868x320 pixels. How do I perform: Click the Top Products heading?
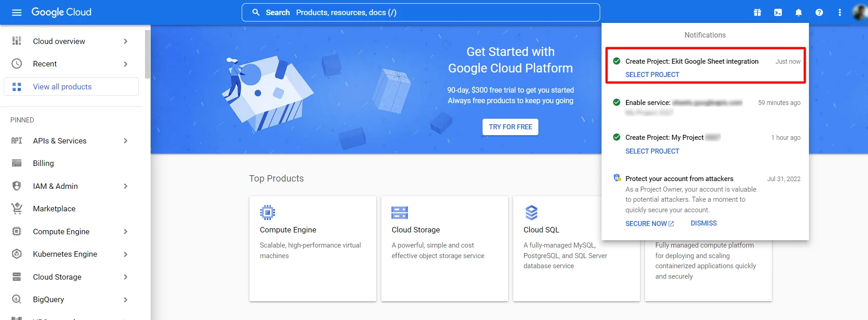276,178
